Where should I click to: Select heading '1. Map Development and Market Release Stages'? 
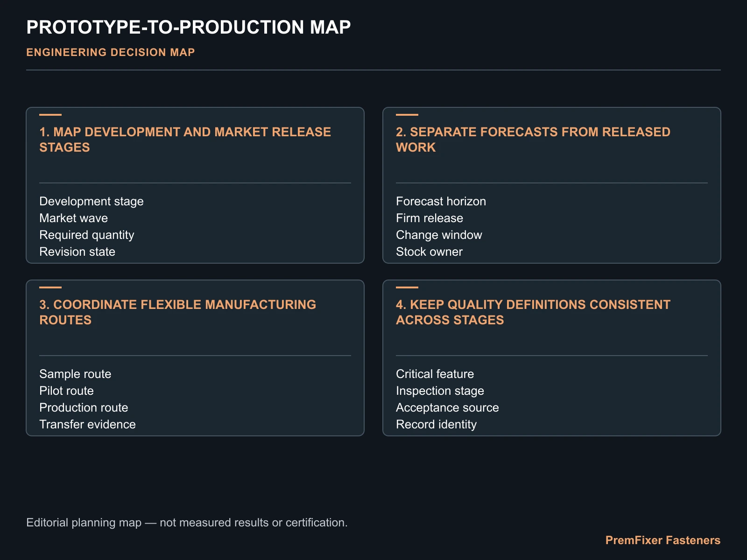[185, 140]
